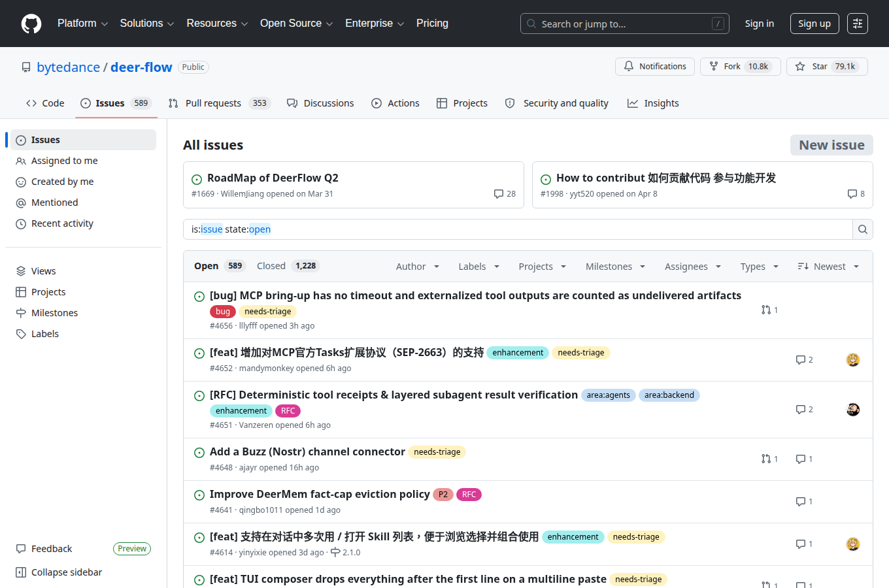
Task: Open the appearance settings icon in header
Action: [858, 24]
